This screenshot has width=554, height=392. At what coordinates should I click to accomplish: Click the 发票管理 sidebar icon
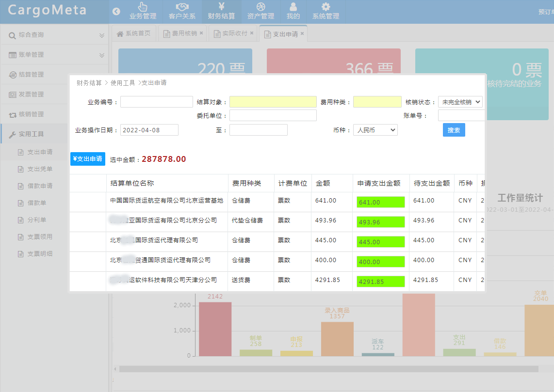coord(12,94)
